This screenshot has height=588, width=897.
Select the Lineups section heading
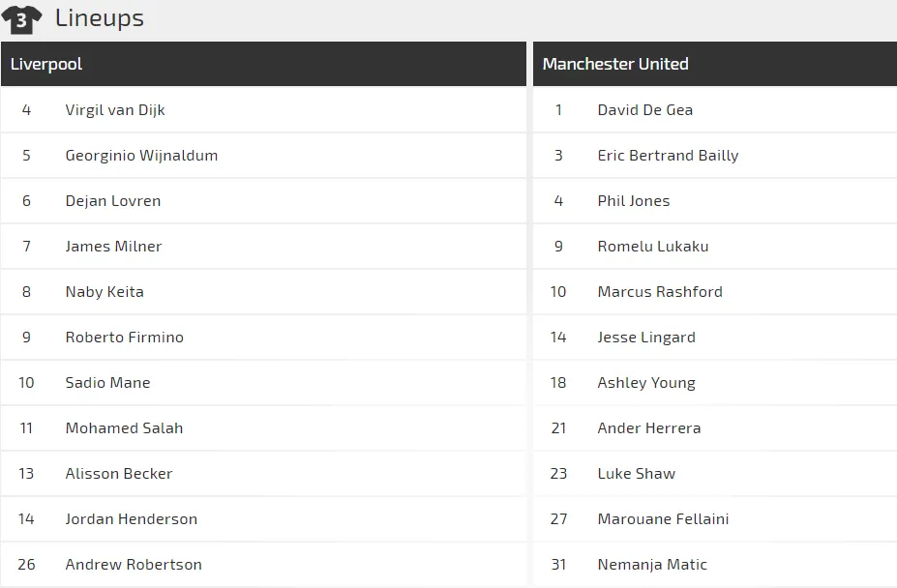click(100, 17)
